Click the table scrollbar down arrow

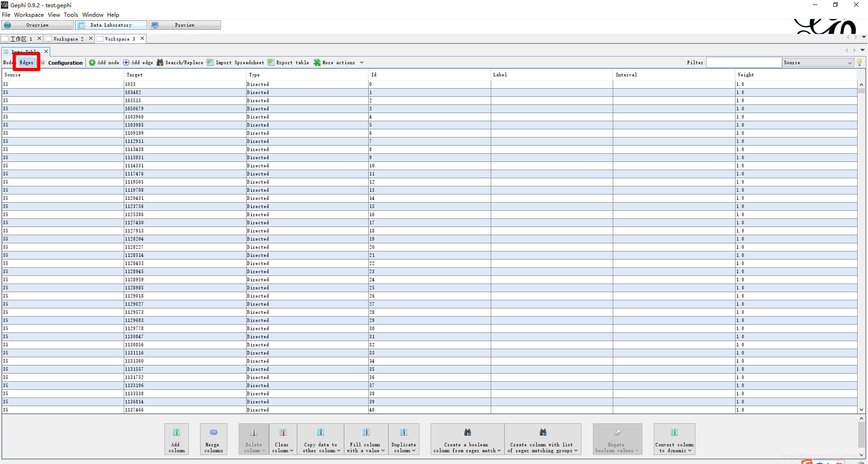tap(861, 410)
